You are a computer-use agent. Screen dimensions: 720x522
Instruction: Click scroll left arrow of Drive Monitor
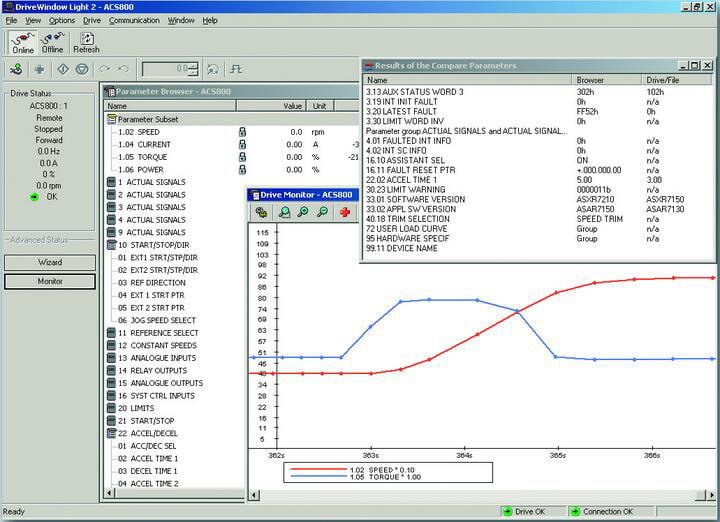click(253, 495)
